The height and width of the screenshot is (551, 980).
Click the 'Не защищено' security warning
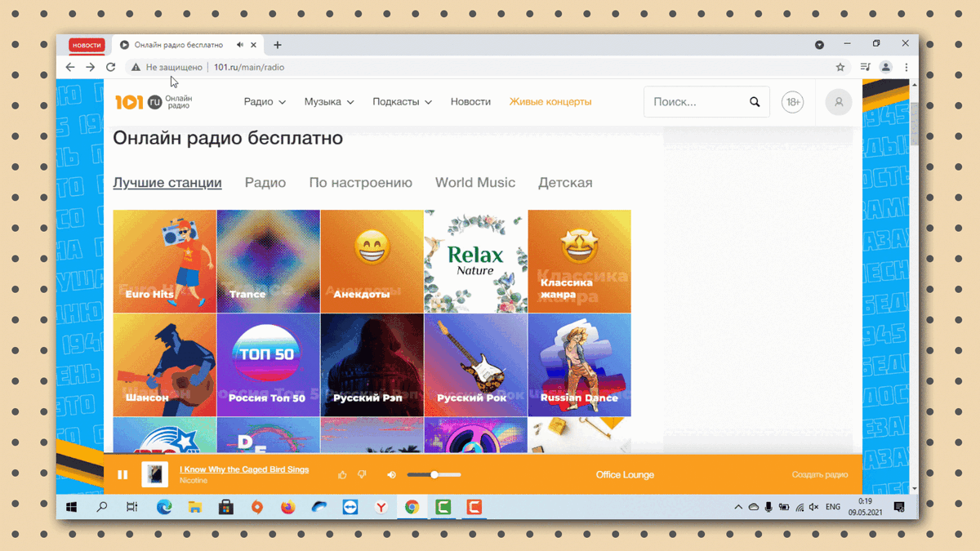tap(167, 67)
